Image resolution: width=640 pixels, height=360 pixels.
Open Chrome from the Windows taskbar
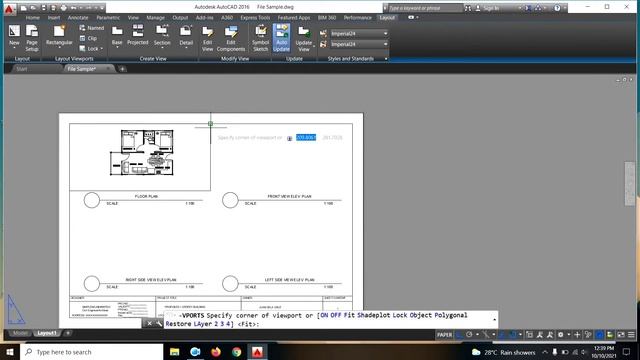point(236,352)
